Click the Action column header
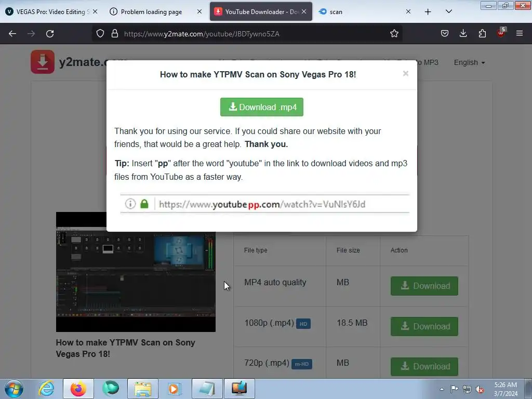The image size is (532, 399). coord(399,250)
